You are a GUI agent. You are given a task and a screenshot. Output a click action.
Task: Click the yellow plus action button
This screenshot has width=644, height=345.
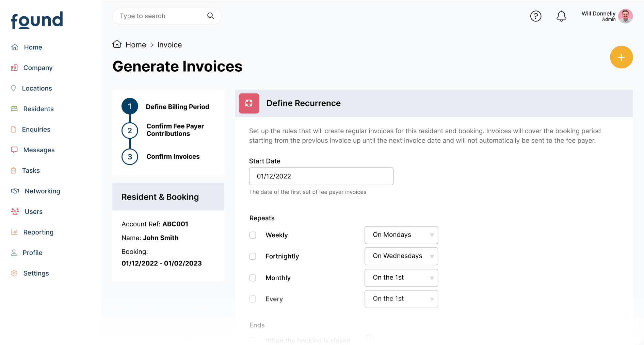[x=621, y=57]
